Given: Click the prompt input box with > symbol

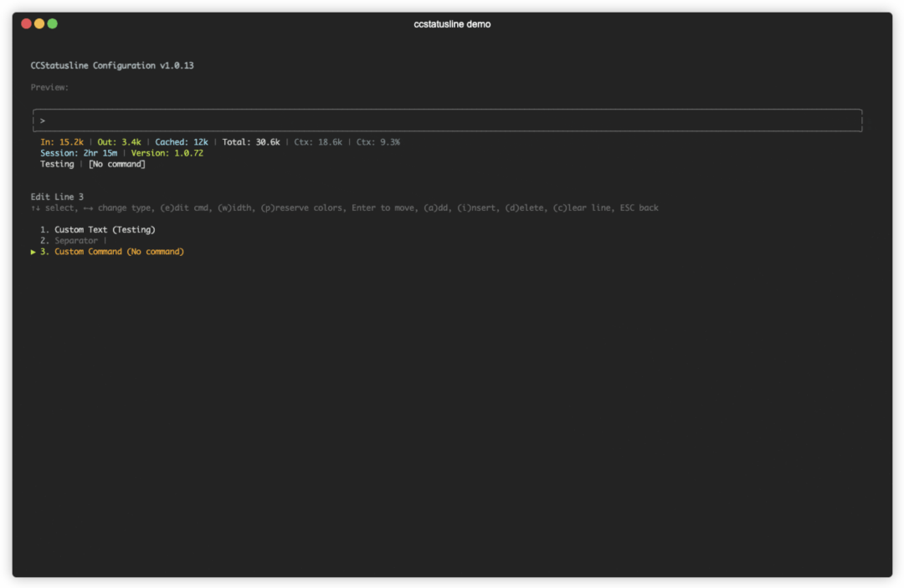Looking at the screenshot, I should coord(447,120).
